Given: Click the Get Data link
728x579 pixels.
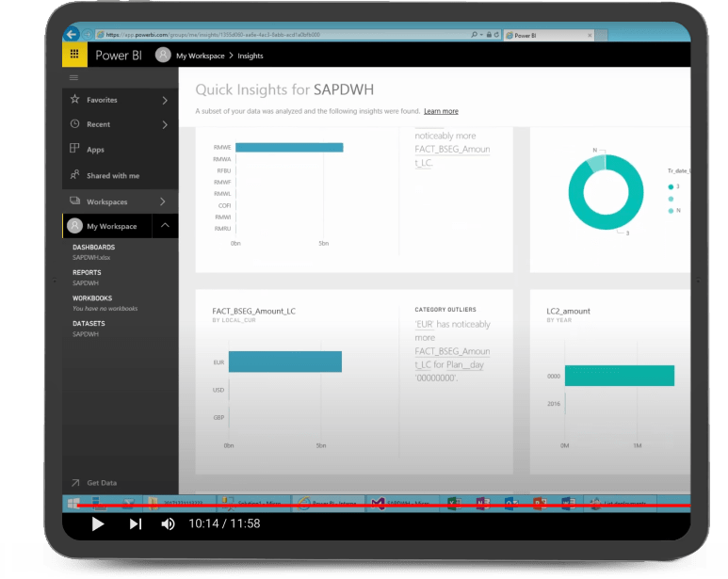Looking at the screenshot, I should [x=102, y=483].
